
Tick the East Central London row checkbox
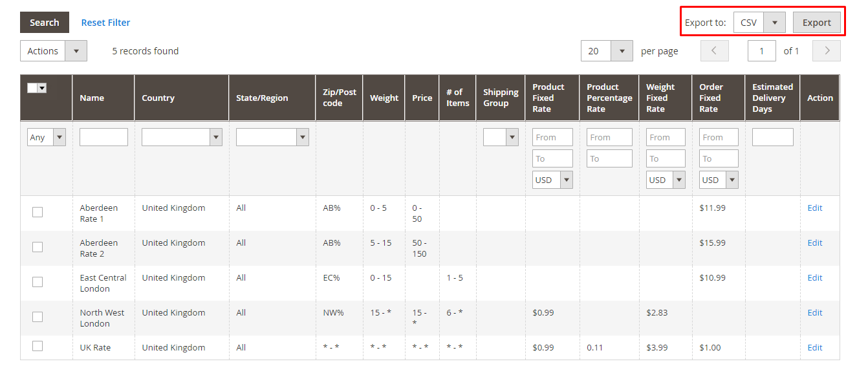38,282
